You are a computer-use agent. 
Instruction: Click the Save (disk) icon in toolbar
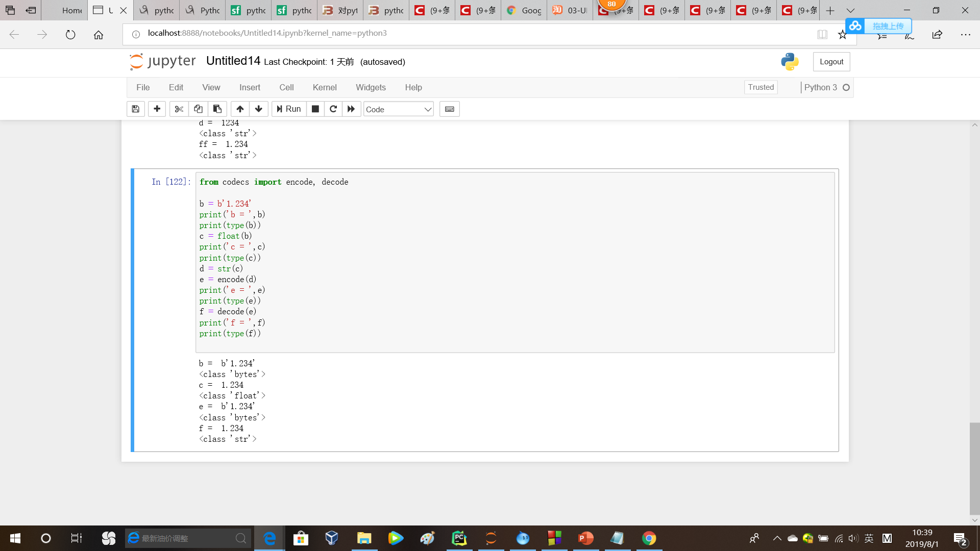click(x=136, y=109)
